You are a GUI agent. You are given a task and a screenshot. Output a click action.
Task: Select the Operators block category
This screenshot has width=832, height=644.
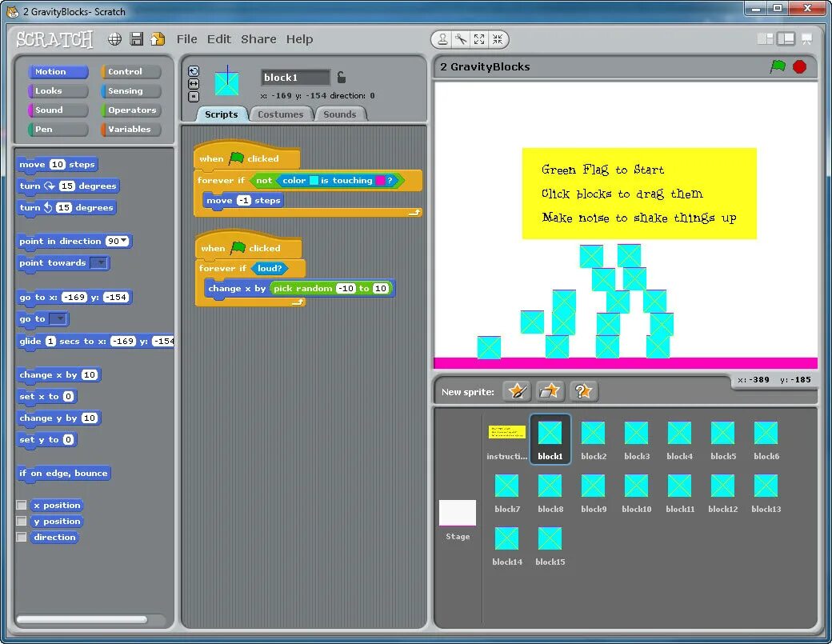130,110
